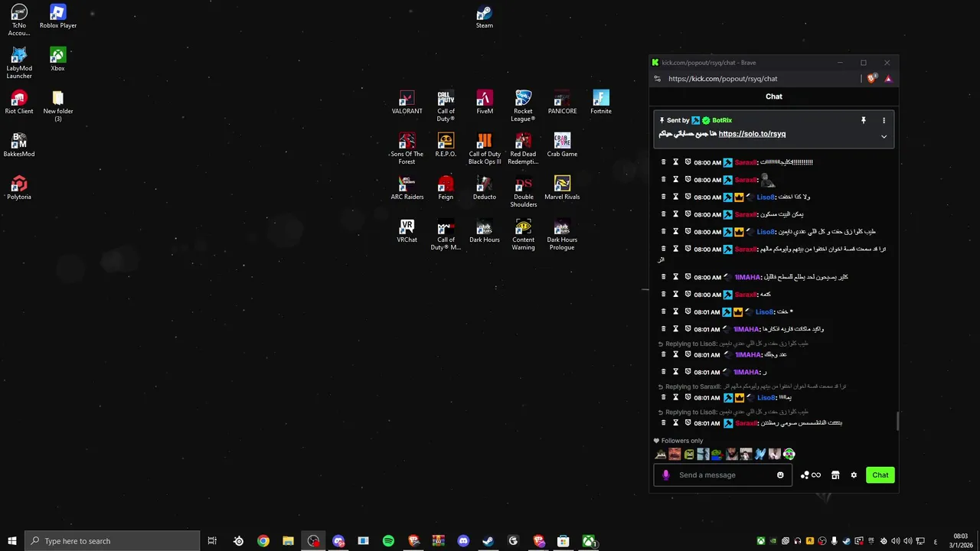The image size is (980, 551).
Task: Launch Rocket League shortcut
Action: [523, 106]
